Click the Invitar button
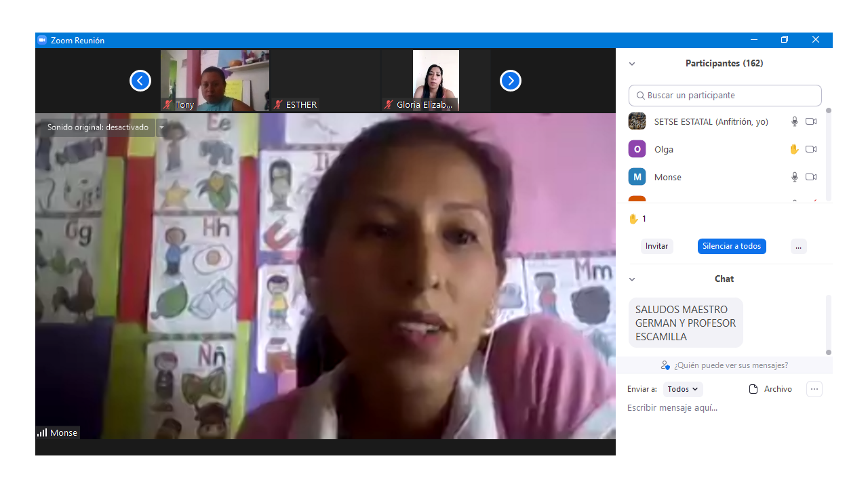This screenshot has height=488, width=868. [x=656, y=246]
